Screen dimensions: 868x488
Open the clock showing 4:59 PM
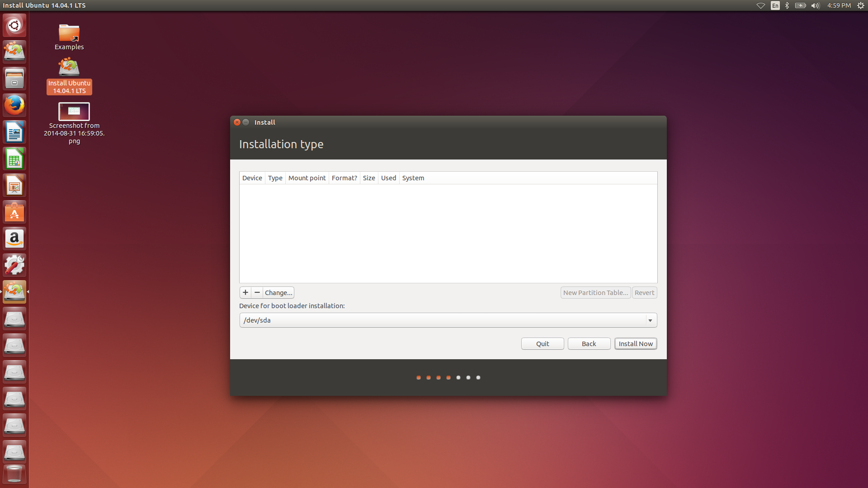[x=839, y=5]
